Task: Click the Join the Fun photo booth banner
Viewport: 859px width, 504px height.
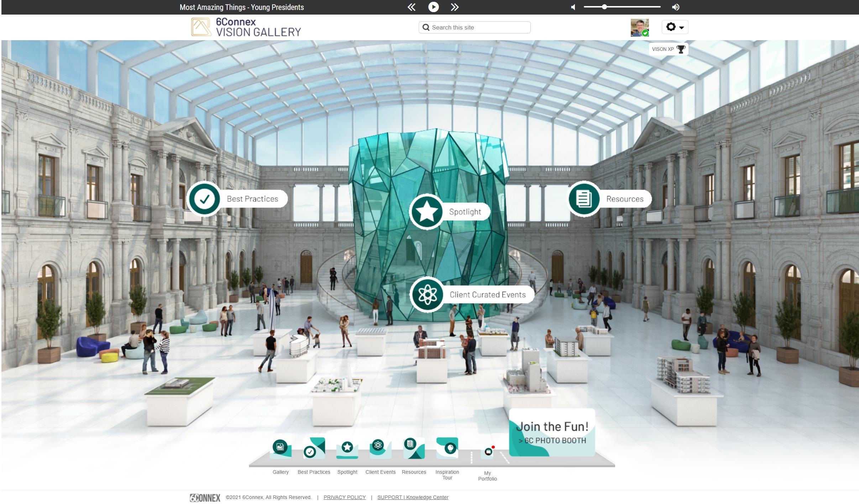Action: [552, 433]
